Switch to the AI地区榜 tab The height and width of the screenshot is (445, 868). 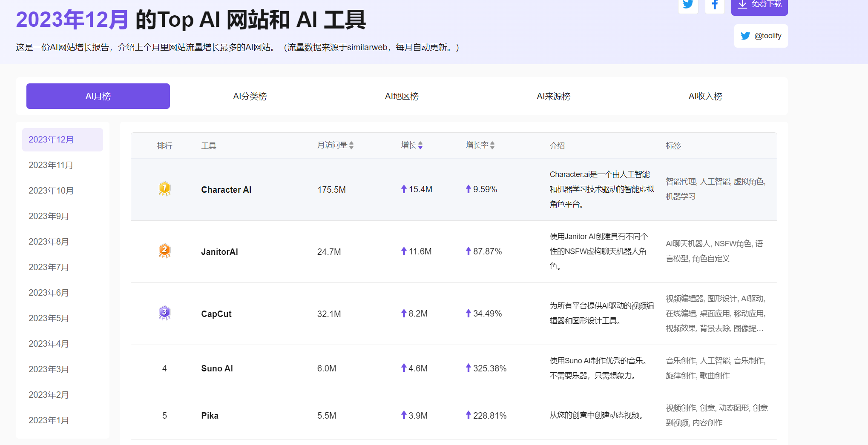(402, 96)
